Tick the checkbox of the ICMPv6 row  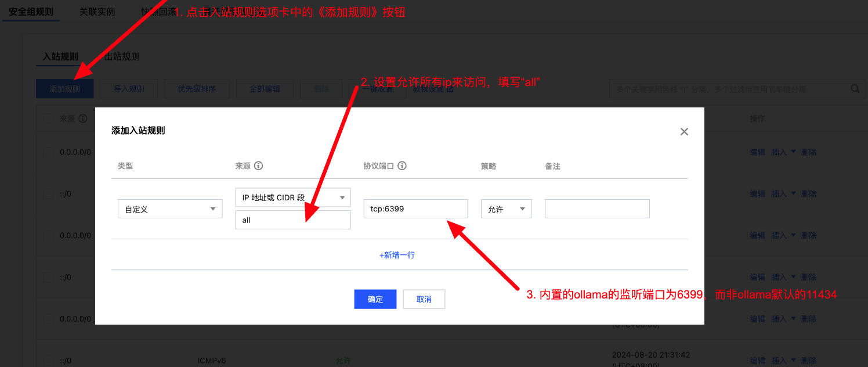49,361
